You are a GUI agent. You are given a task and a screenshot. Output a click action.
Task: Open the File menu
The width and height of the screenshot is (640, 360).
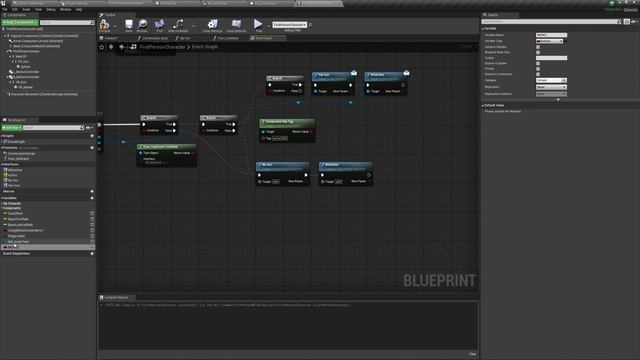pos(4,9)
